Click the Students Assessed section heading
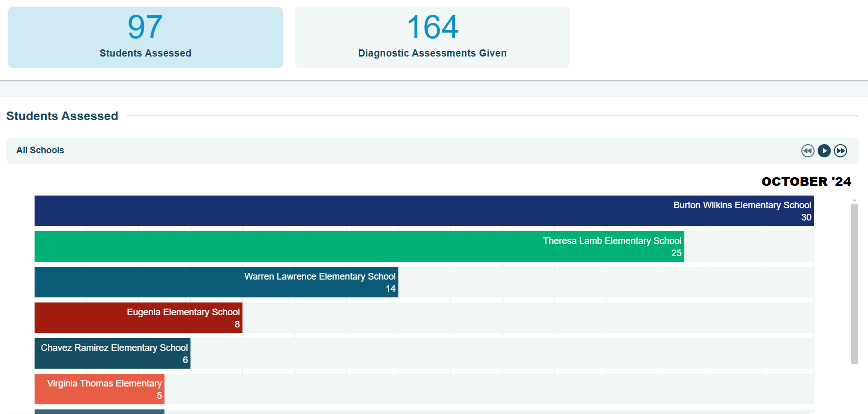 click(x=62, y=116)
